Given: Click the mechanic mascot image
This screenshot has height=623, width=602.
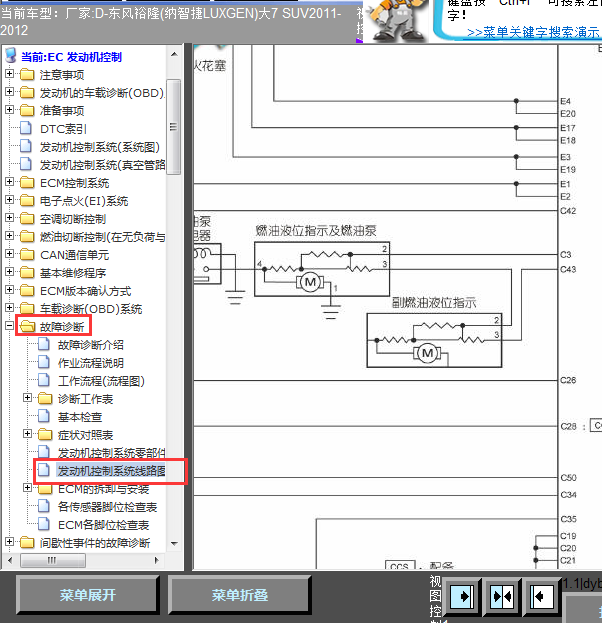Looking at the screenshot, I should pyautogui.click(x=395, y=20).
